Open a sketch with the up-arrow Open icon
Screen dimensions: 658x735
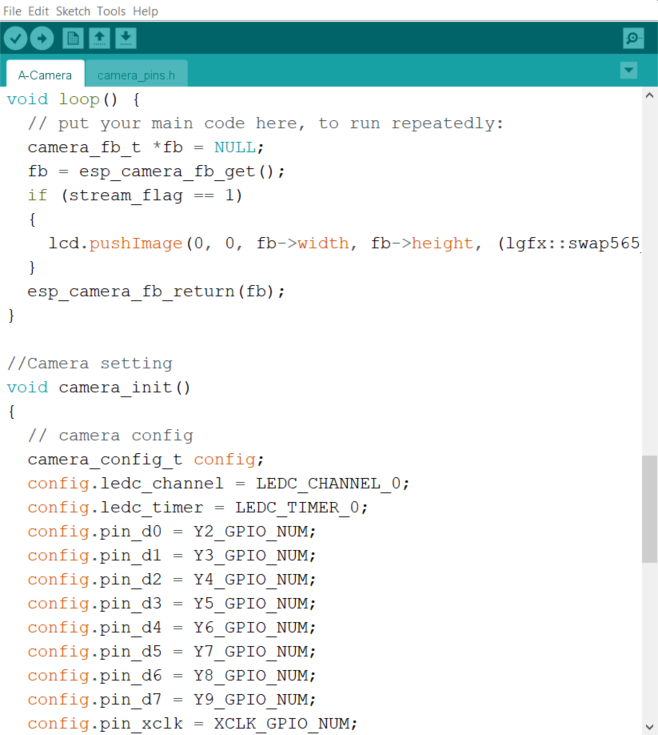click(x=99, y=38)
